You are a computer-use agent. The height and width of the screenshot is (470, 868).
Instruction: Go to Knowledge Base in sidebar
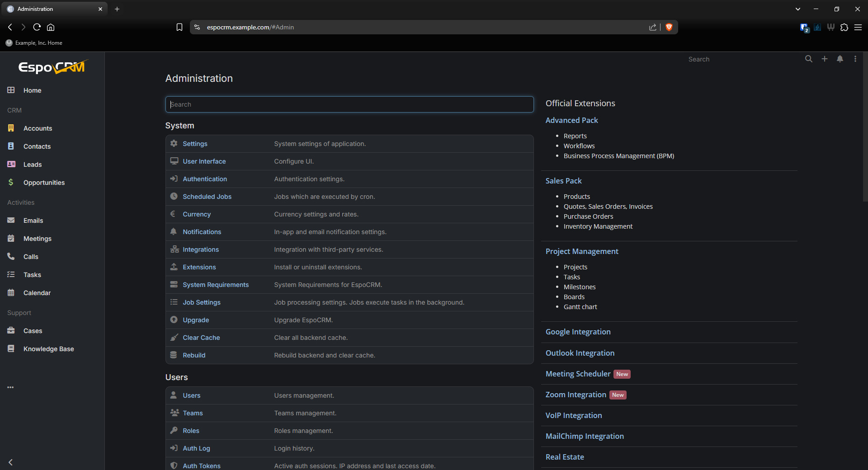tap(48, 349)
